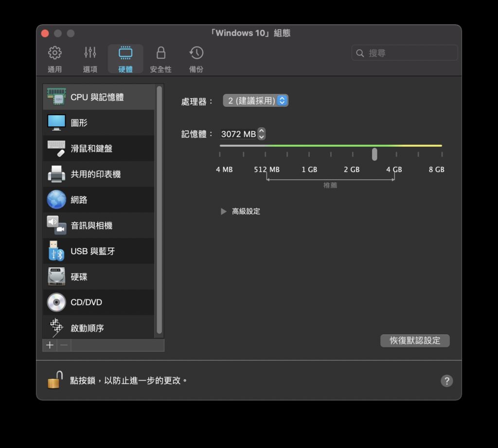Switch to the 備份 tab label

point(196,69)
